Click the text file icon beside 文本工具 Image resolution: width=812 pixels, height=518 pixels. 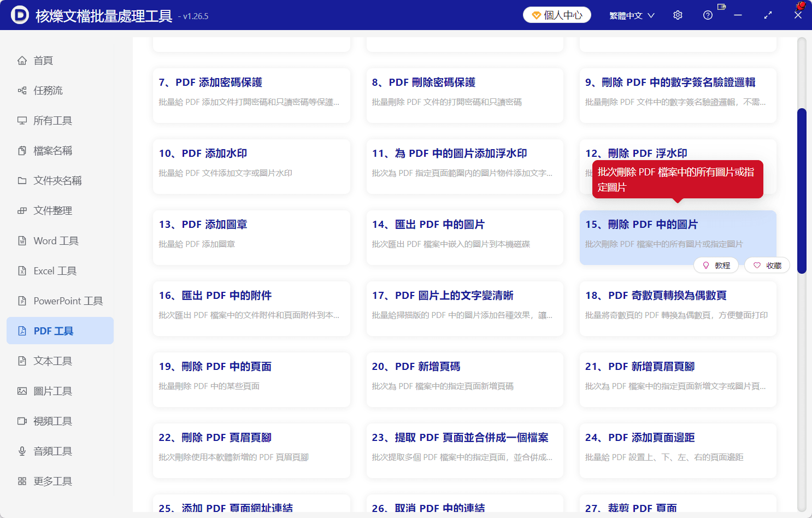coord(22,361)
